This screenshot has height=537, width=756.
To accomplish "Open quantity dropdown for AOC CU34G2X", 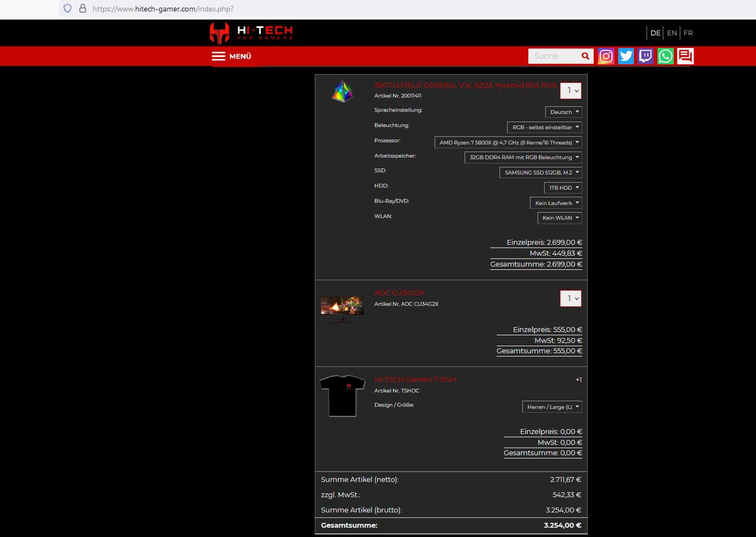I will [x=571, y=298].
